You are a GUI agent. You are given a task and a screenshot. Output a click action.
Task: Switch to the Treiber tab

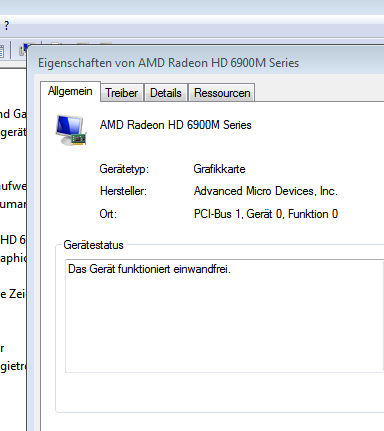[x=122, y=93]
